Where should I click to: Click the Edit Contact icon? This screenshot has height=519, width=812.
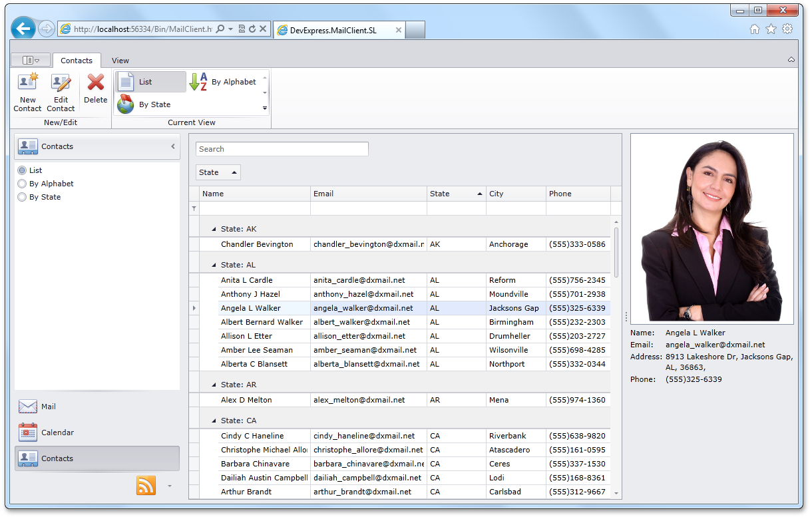coord(61,83)
